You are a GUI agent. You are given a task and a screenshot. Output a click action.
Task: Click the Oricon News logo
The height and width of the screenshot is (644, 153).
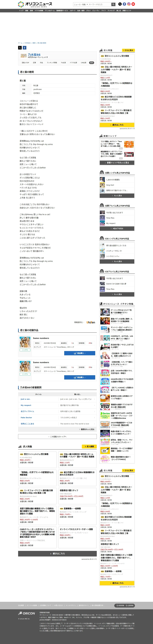(35, 5)
